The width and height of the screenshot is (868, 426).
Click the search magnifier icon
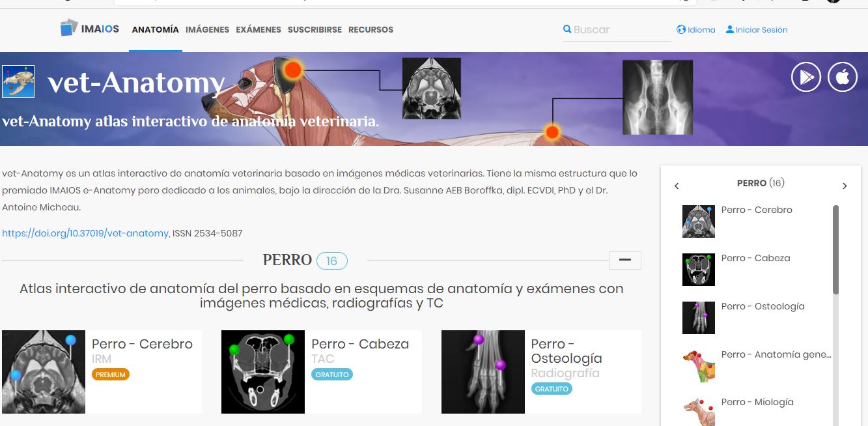pos(567,29)
